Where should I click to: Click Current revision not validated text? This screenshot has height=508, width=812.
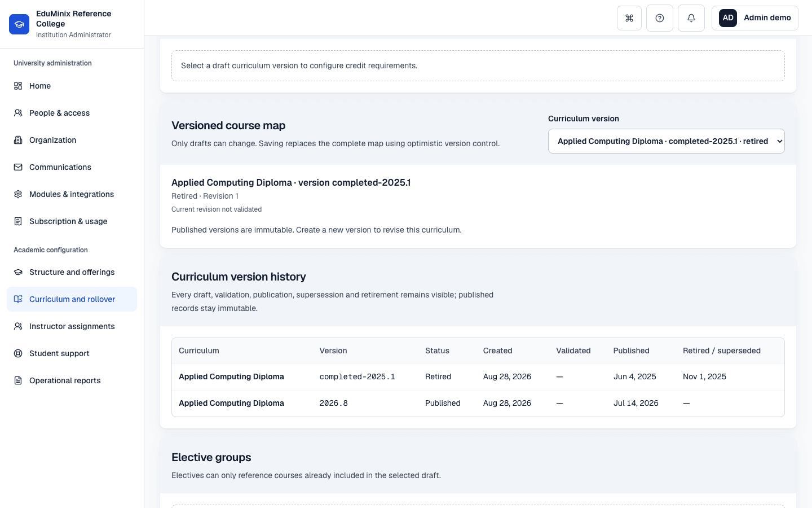217,209
